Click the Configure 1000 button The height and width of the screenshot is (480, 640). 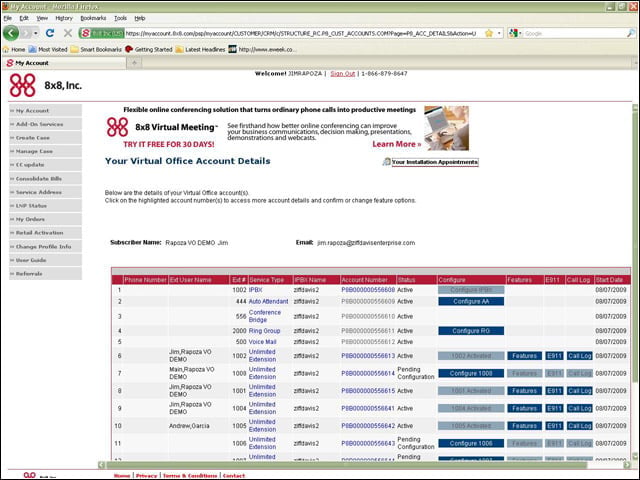pyautogui.click(x=471, y=373)
